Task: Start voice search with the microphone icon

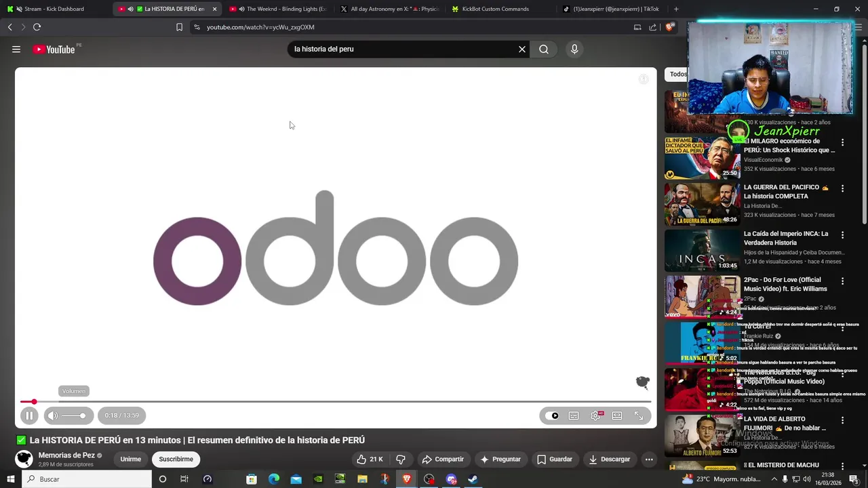Action: pos(574,49)
